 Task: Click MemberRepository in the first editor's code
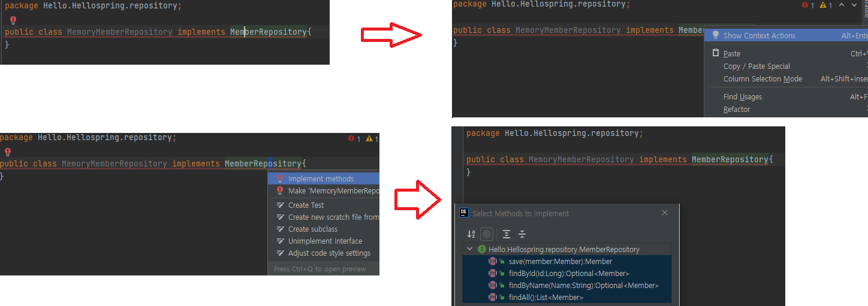(x=269, y=32)
